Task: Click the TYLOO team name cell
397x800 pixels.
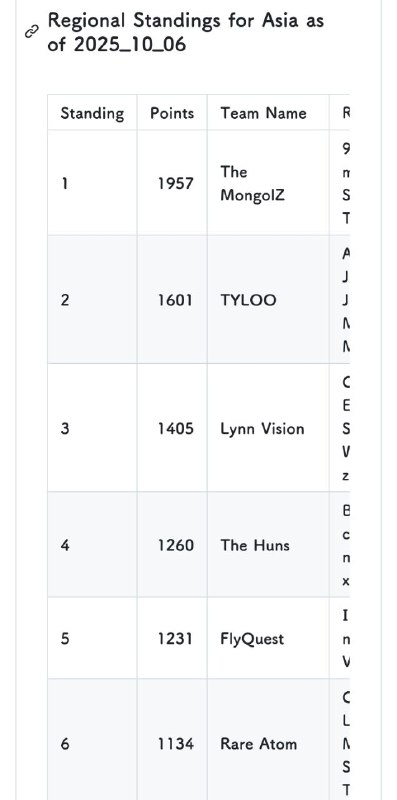Action: [x=268, y=299]
